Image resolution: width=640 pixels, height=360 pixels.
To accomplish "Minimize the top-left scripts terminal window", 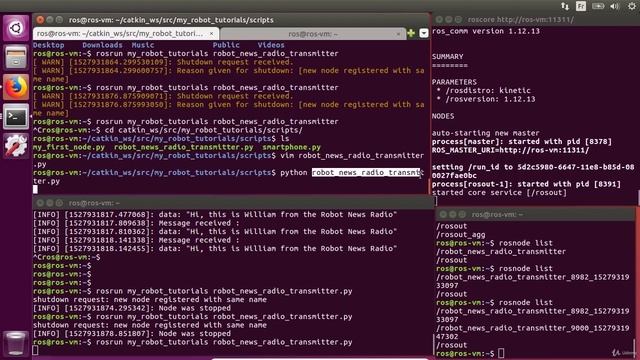I will click(50, 20).
